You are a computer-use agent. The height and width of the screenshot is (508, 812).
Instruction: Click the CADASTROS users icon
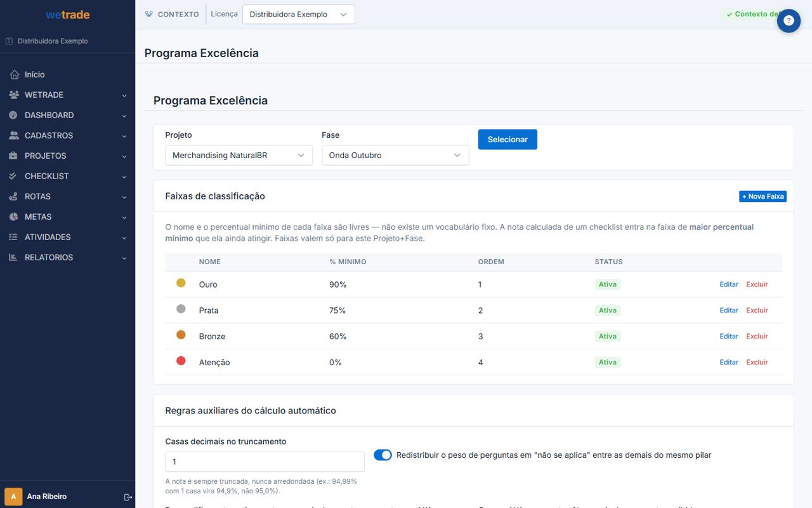(14, 135)
